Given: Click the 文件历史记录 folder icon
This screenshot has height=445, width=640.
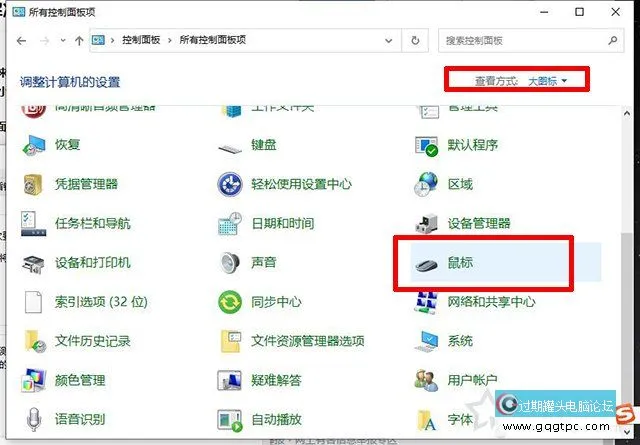Looking at the screenshot, I should click(35, 341).
